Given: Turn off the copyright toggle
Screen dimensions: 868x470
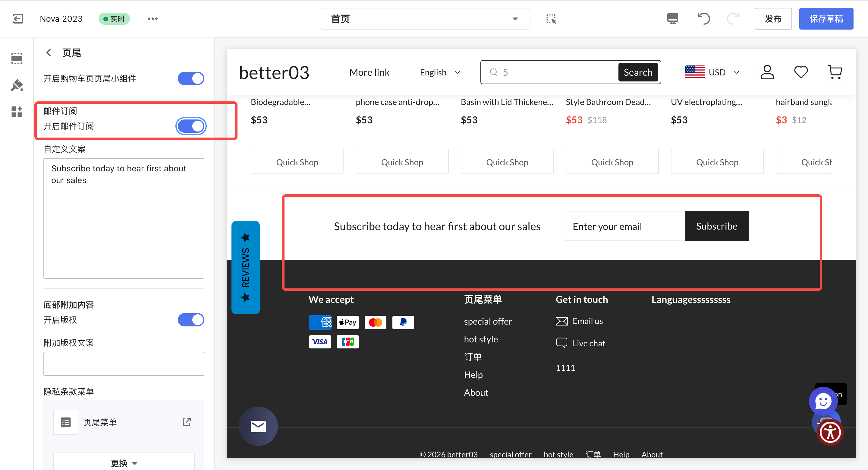Looking at the screenshot, I should [191, 320].
